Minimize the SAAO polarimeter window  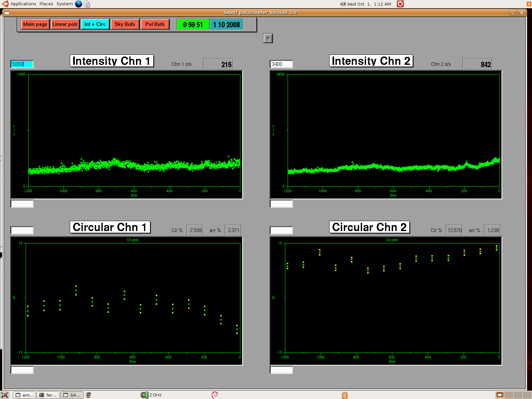513,13
